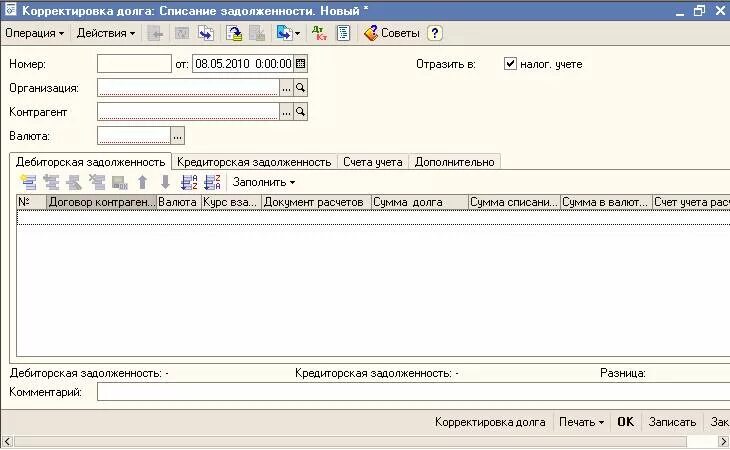Click the toolbar icon with two sheets and blue arrow
This screenshot has height=450, width=730.
[x=206, y=33]
